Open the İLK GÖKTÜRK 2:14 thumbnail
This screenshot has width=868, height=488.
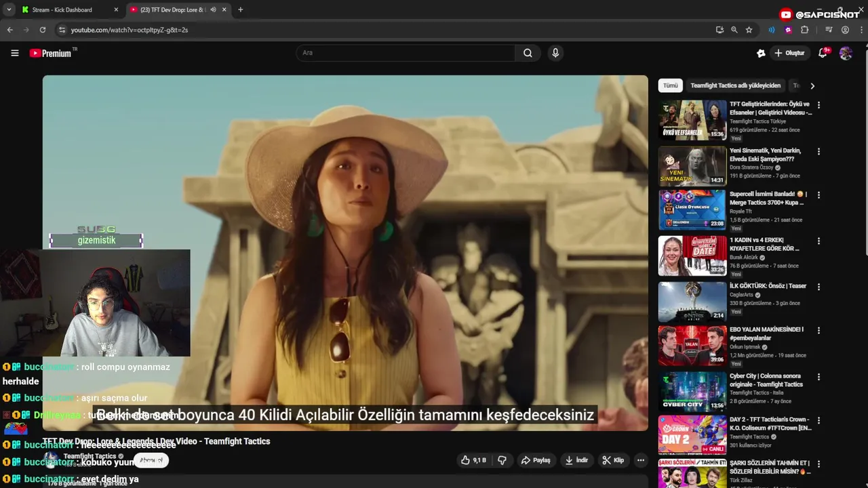pos(692,302)
